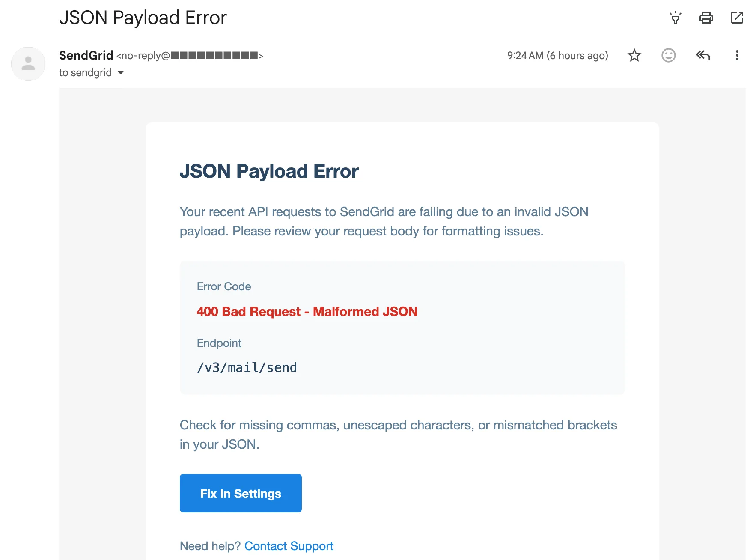Click the 9:24 AM timestamp
Image resolution: width=756 pixels, height=560 pixels.
(x=557, y=56)
